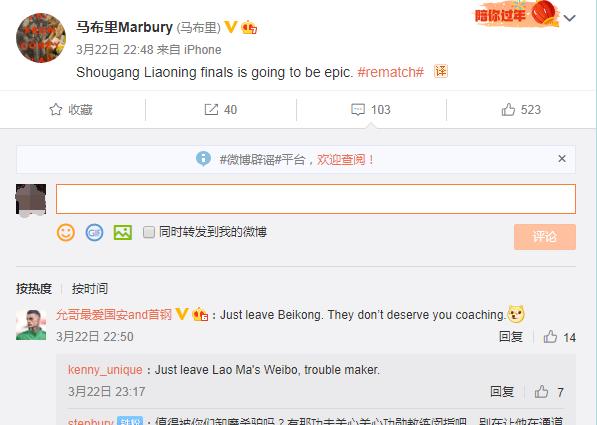The width and height of the screenshot is (597, 425).
Task: Repost the post showing 40 shares
Action: coord(221,110)
